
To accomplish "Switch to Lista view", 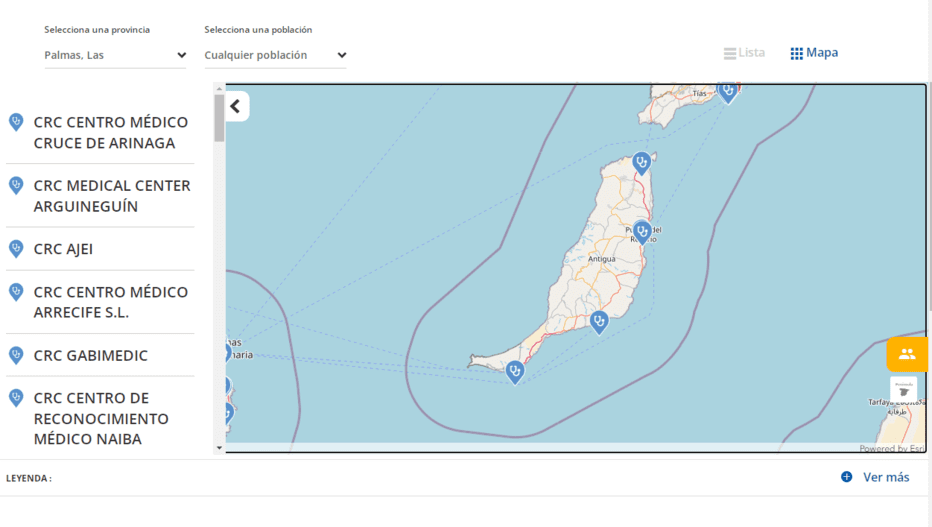I will (x=744, y=53).
